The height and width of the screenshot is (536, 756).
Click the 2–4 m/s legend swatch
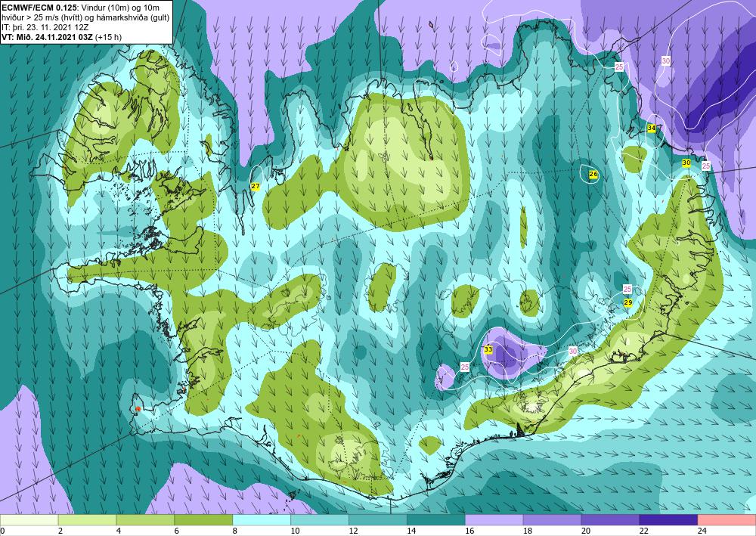point(87,520)
